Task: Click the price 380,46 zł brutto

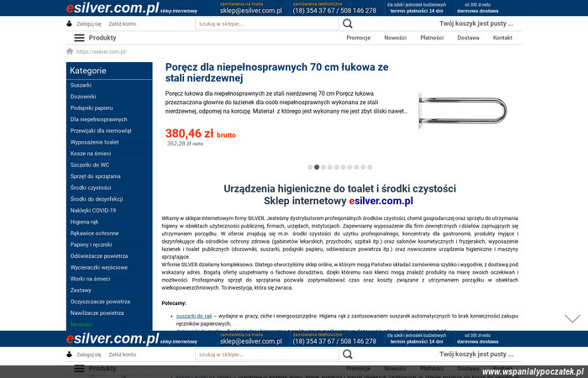Action: (201, 134)
